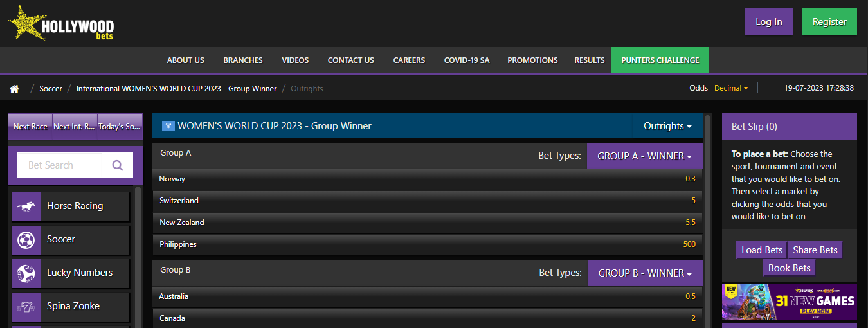Select Switzerland odds 5
Screen dimensions: 868x328
coord(693,201)
